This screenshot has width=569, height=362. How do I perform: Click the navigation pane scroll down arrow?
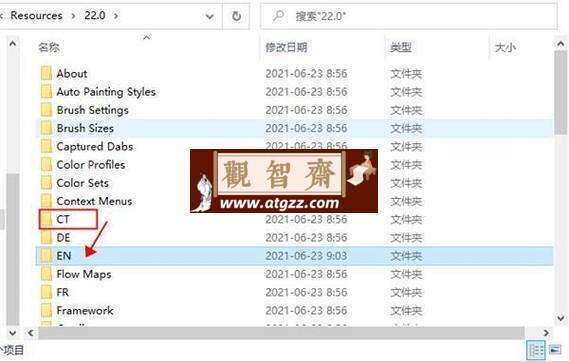pyautogui.click(x=13, y=333)
